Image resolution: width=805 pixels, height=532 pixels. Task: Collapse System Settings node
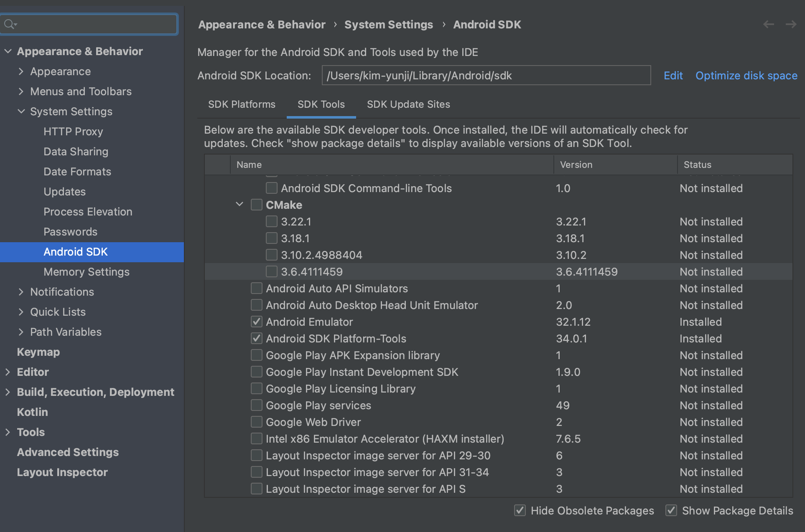21,111
